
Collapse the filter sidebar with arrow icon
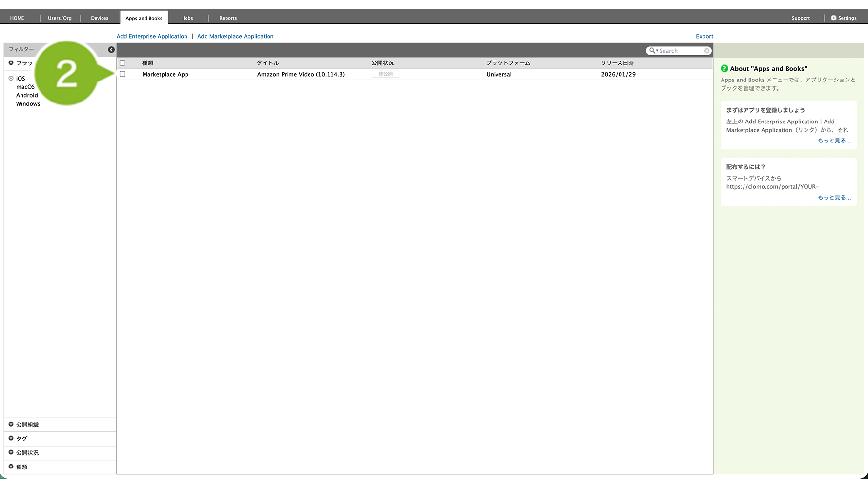click(x=111, y=50)
